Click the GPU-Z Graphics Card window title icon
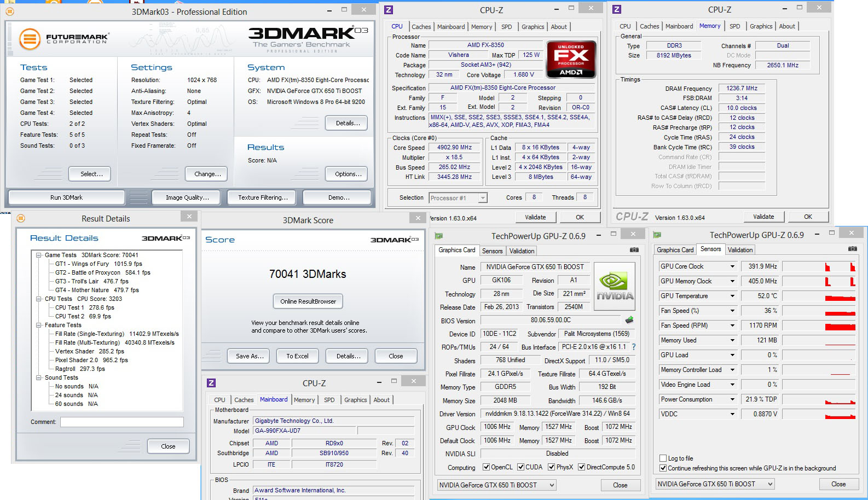The image size is (868, 500). pos(438,236)
